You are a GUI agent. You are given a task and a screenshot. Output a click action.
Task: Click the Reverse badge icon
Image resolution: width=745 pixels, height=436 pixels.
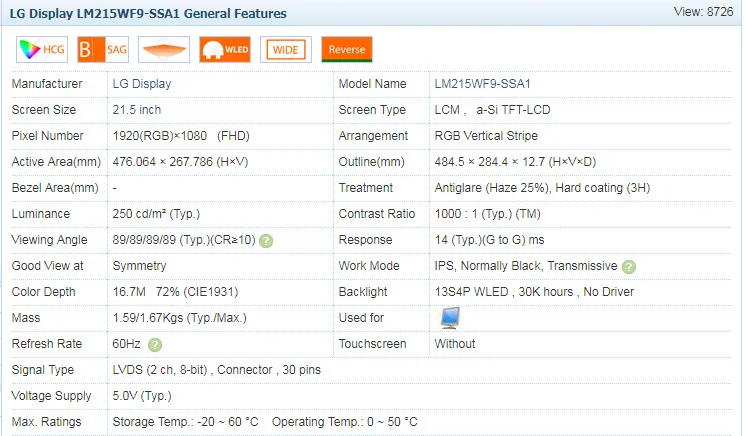coord(347,49)
